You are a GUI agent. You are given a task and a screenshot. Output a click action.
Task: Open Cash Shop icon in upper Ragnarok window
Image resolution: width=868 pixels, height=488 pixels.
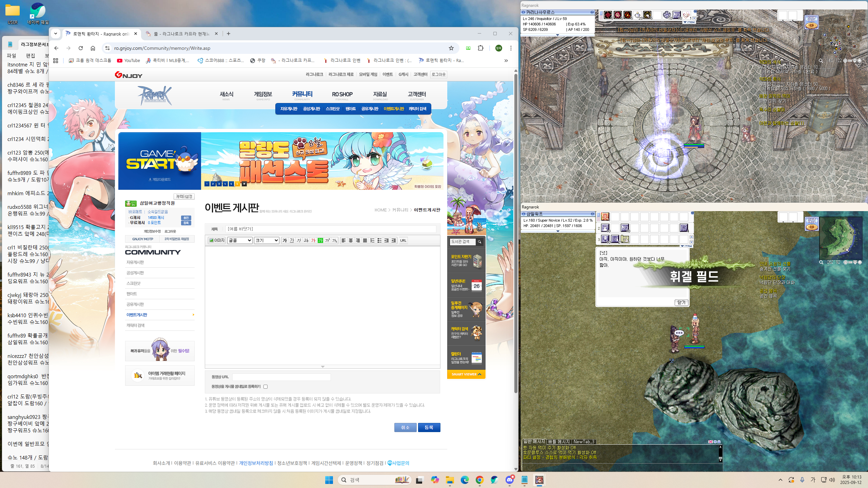tap(811, 22)
